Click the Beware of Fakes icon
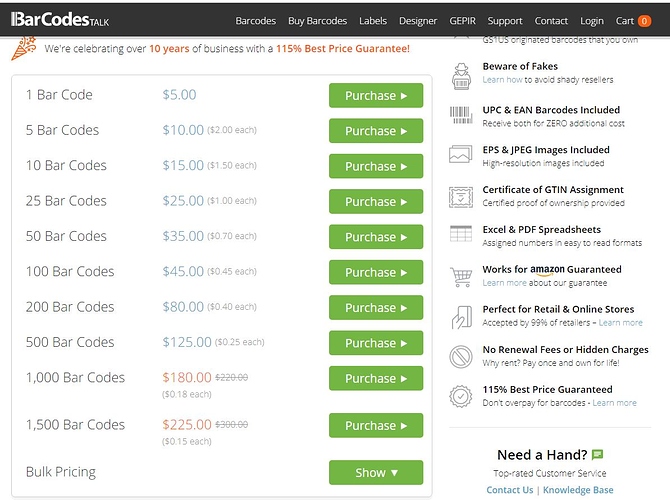670x500 pixels. pos(461,74)
